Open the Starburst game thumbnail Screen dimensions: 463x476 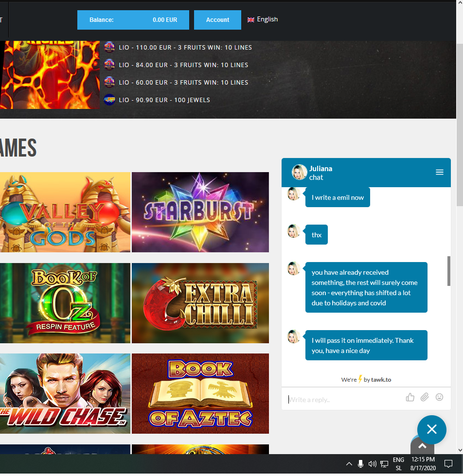[200, 212]
